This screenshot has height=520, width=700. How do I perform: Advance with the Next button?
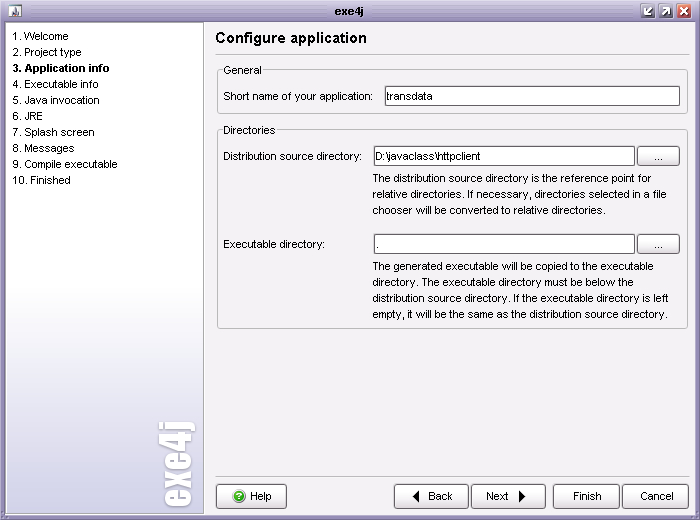(x=508, y=496)
